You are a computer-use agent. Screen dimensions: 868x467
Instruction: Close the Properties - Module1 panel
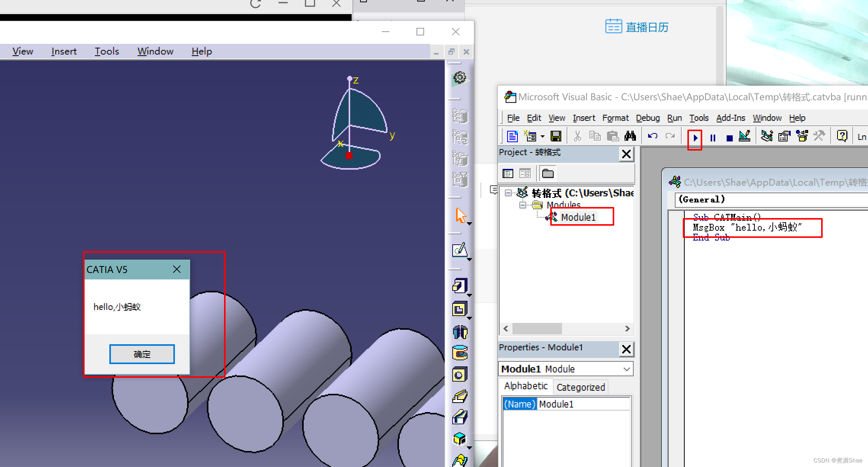coord(626,349)
